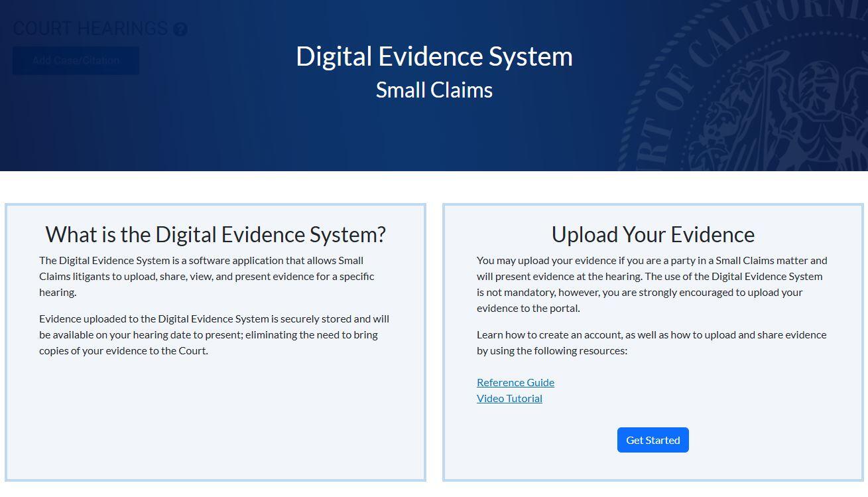Add a new case using Add Case/Citation
868x497 pixels.
(x=76, y=61)
